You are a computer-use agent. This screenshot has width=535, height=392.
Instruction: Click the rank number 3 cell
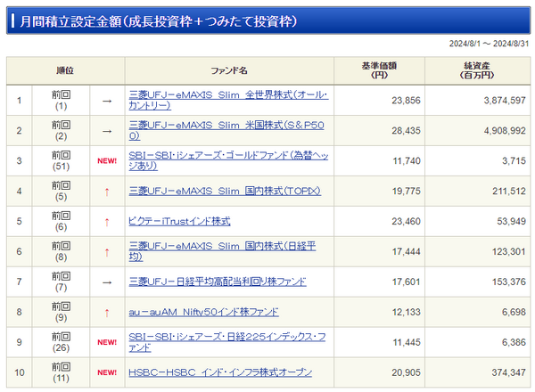click(20, 161)
